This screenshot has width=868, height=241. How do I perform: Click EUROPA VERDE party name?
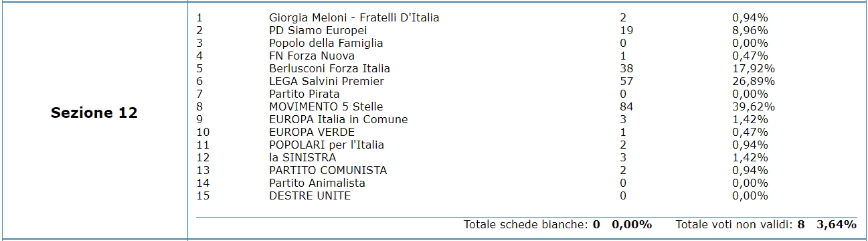(312, 133)
